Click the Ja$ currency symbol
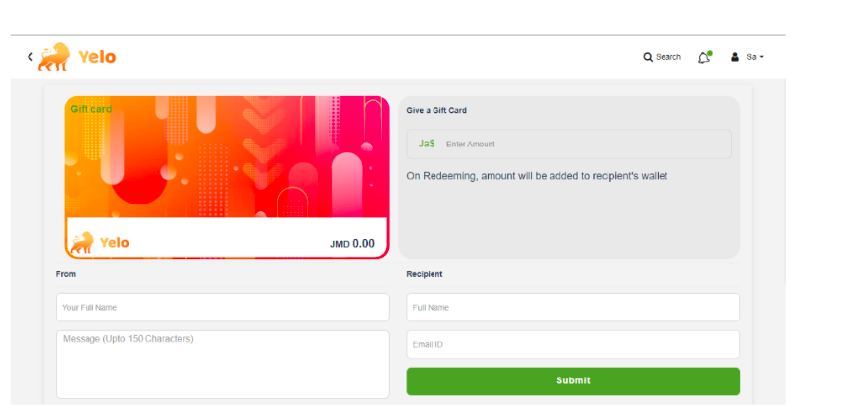Viewport: 868px width, 407px height. [427, 144]
